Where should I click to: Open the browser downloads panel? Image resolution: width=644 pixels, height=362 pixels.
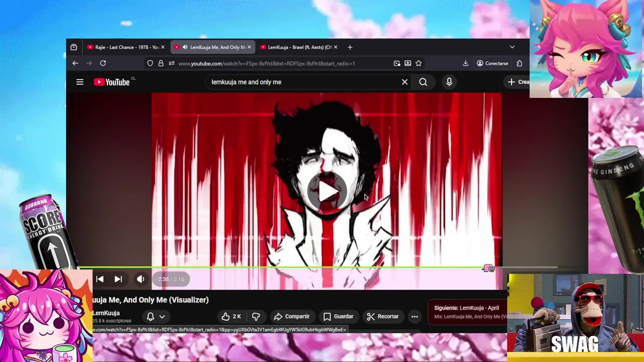click(465, 63)
